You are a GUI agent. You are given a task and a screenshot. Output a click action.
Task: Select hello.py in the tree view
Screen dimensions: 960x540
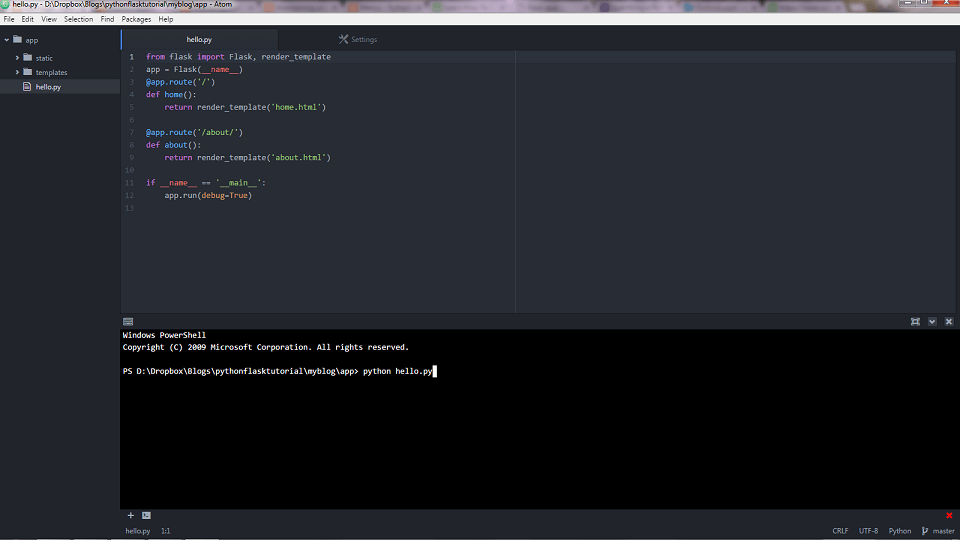pos(48,87)
